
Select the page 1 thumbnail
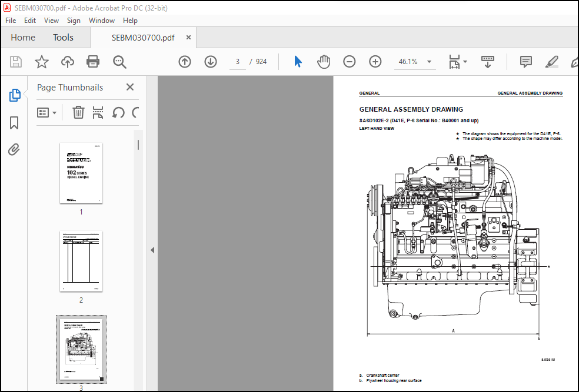point(81,173)
